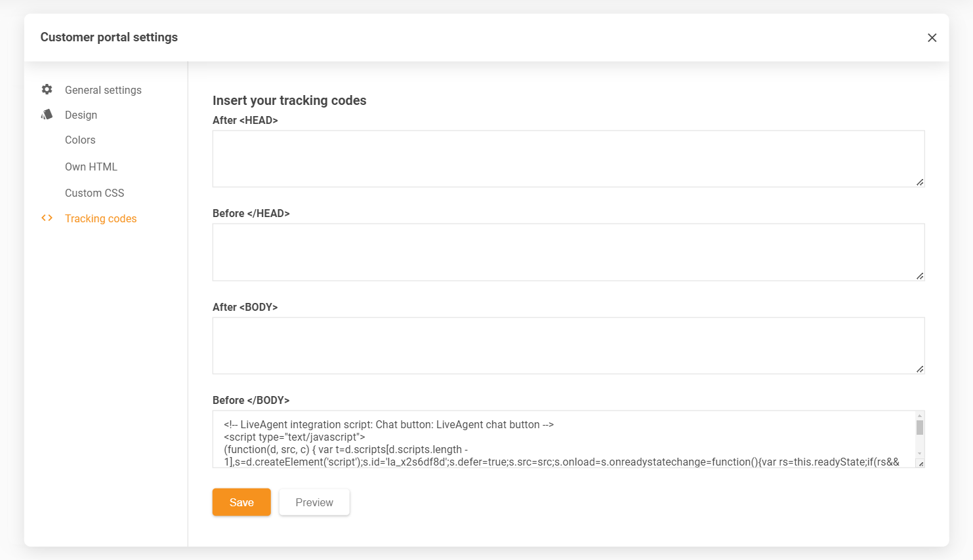Click scroll up arrow in Before </BODY> box
973x560 pixels.
pos(920,416)
